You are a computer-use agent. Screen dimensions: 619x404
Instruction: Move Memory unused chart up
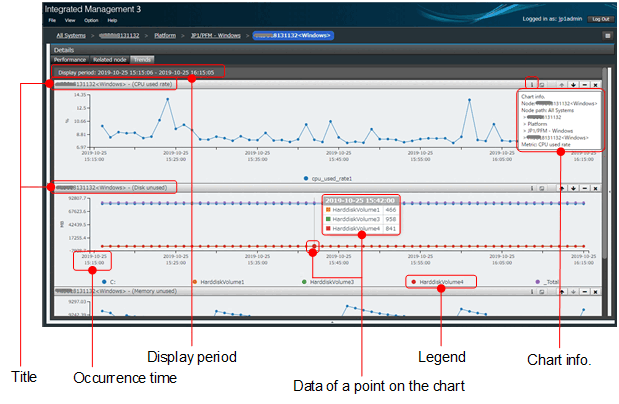click(x=562, y=292)
